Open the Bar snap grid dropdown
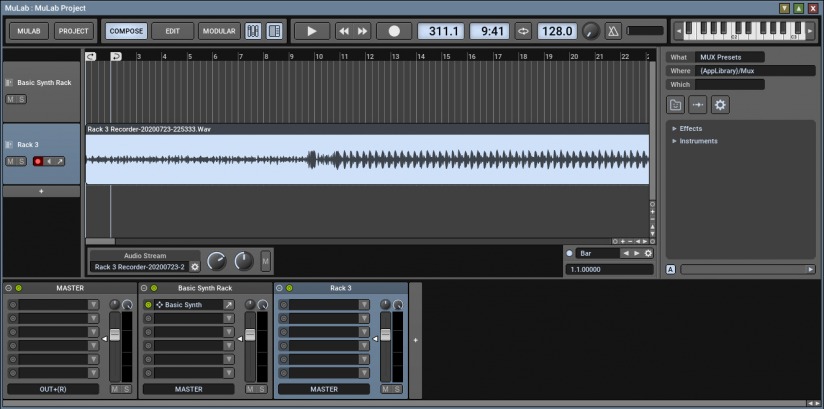 click(597, 253)
